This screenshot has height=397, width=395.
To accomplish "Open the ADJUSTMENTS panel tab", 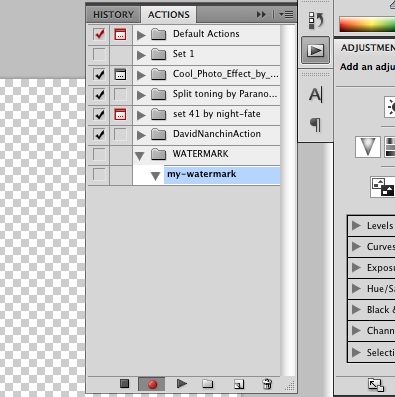I will 367,48.
